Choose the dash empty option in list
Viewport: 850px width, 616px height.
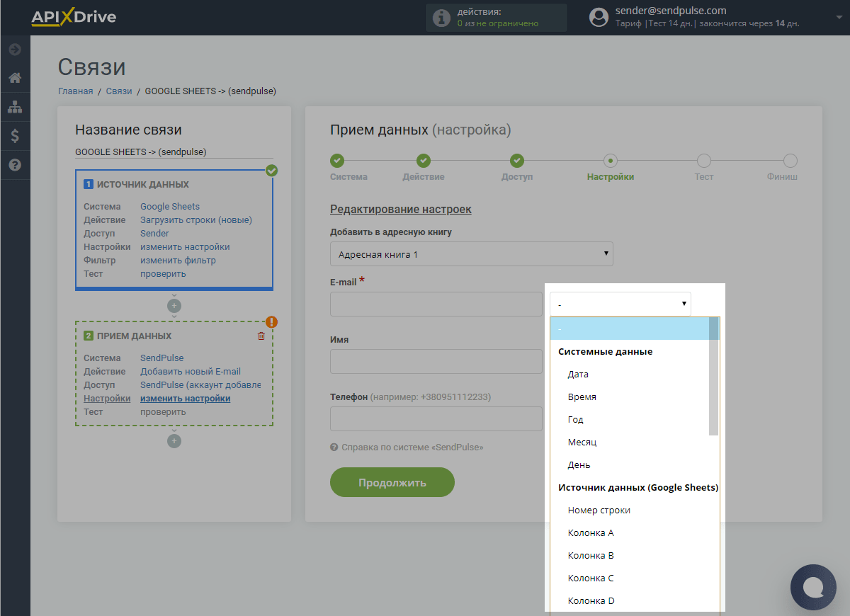630,329
